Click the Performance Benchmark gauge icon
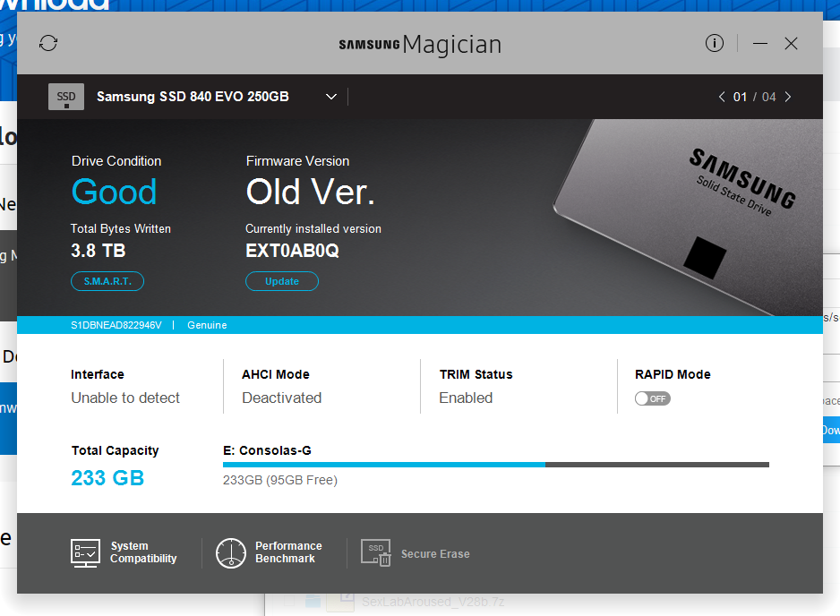Viewport: 840px width, 616px height. point(231,553)
